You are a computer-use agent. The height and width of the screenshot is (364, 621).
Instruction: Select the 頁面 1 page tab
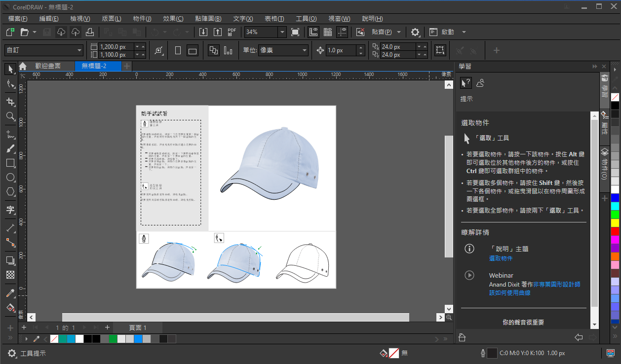pos(138,328)
